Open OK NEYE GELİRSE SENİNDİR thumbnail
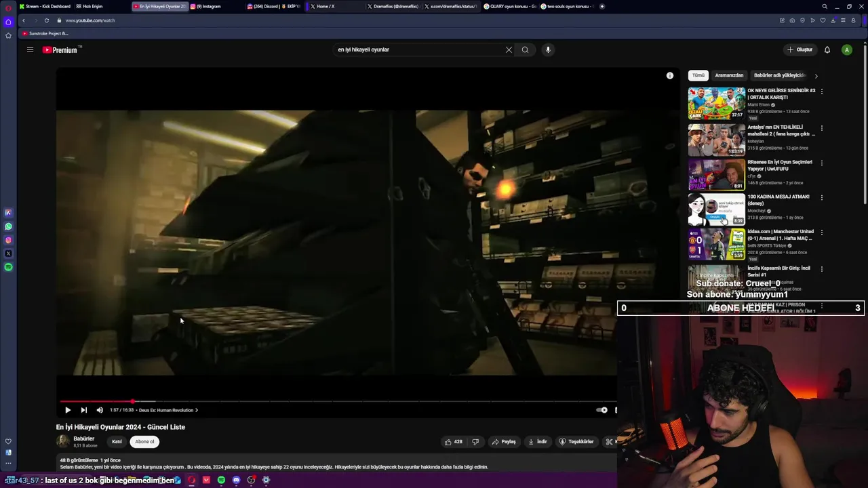This screenshot has height=488, width=868. pos(716,103)
